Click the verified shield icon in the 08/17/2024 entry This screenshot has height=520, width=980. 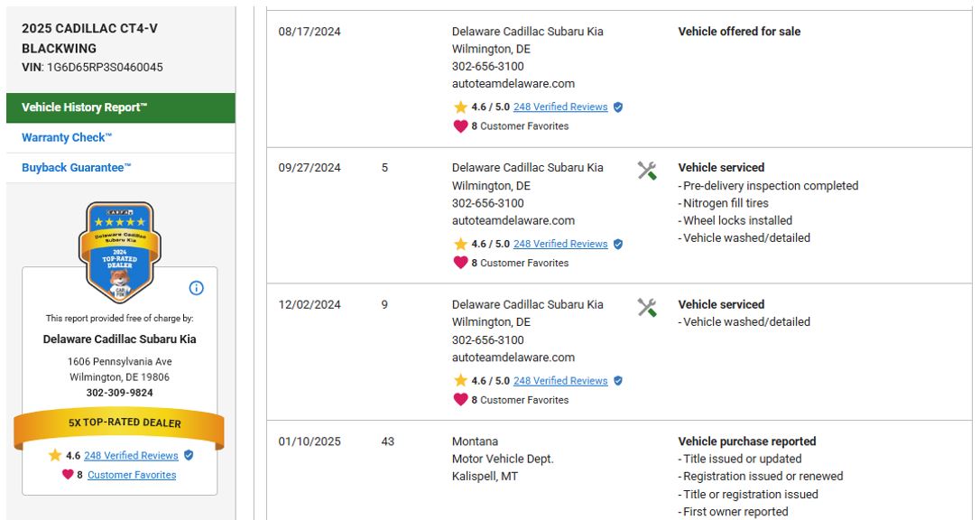tap(618, 107)
